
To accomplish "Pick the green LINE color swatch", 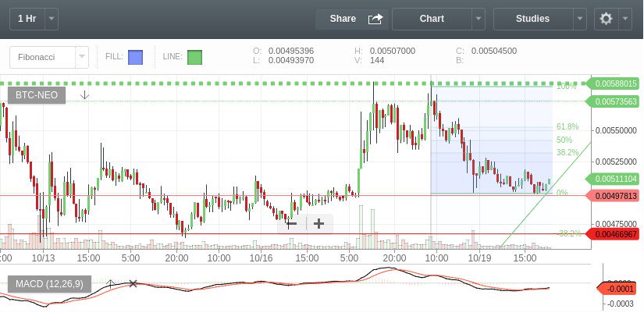I will tap(194, 58).
